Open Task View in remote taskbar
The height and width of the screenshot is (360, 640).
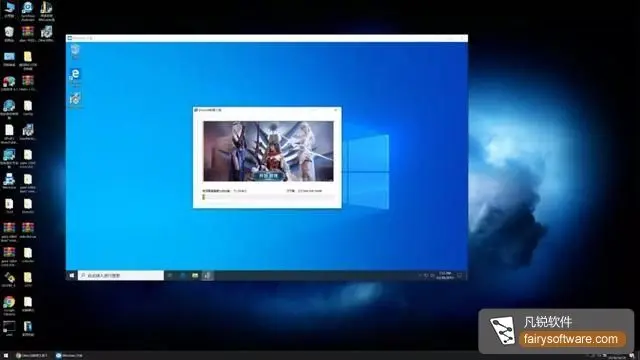tap(170, 276)
